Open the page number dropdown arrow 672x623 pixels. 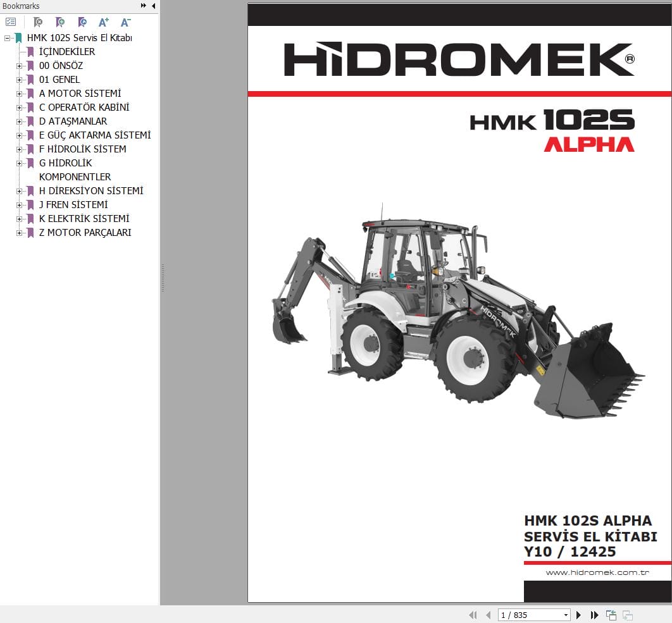[x=566, y=615]
